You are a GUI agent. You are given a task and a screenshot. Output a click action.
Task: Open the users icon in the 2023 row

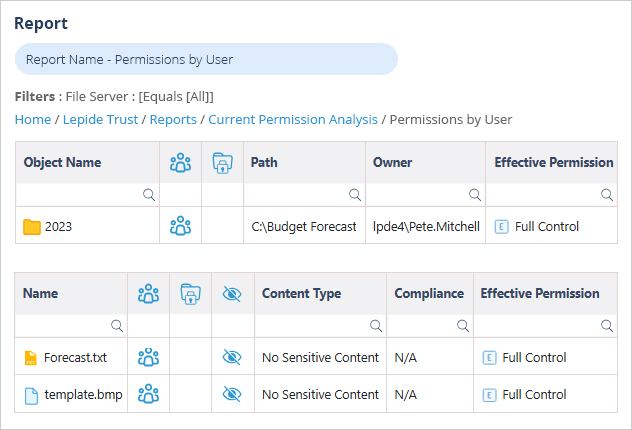181,226
